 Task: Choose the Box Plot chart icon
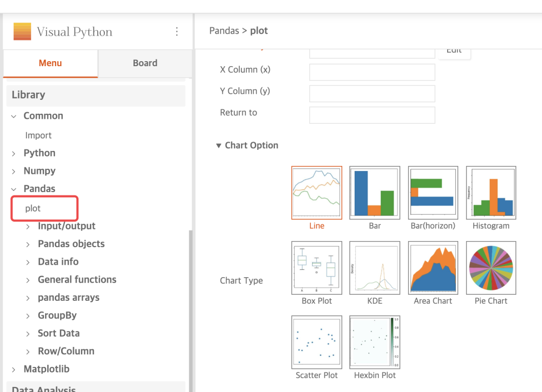click(316, 268)
